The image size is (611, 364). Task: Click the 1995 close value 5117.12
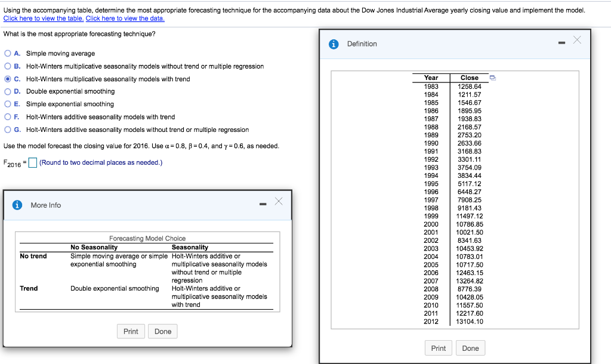(469, 184)
